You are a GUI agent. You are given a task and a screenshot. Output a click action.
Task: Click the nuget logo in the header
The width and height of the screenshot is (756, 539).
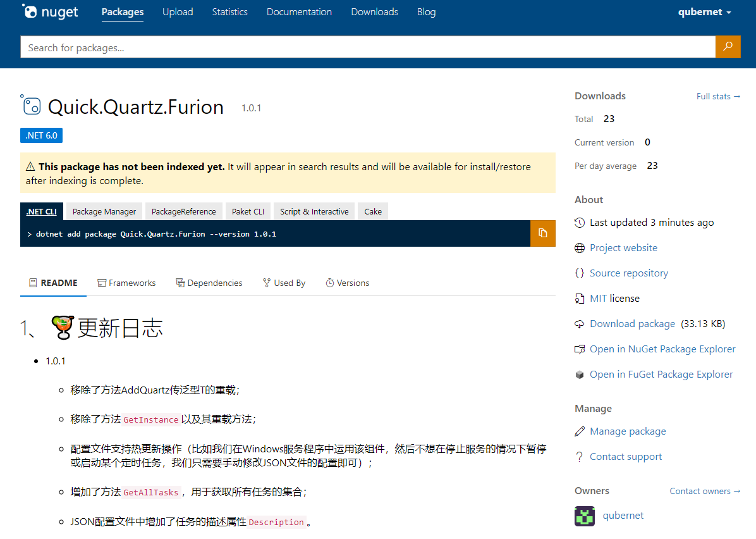[x=50, y=11]
